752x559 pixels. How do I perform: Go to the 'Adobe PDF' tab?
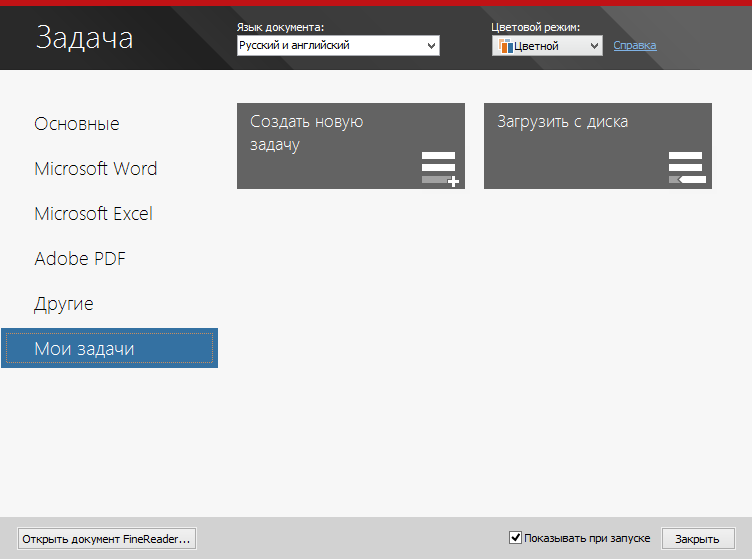pos(80,259)
